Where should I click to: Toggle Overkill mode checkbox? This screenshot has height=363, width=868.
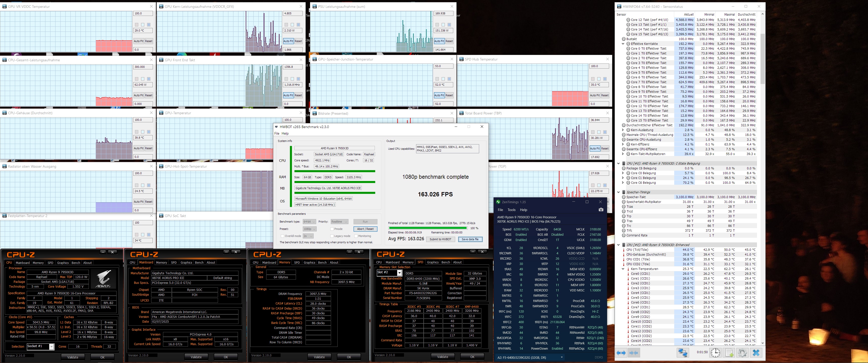click(282, 236)
